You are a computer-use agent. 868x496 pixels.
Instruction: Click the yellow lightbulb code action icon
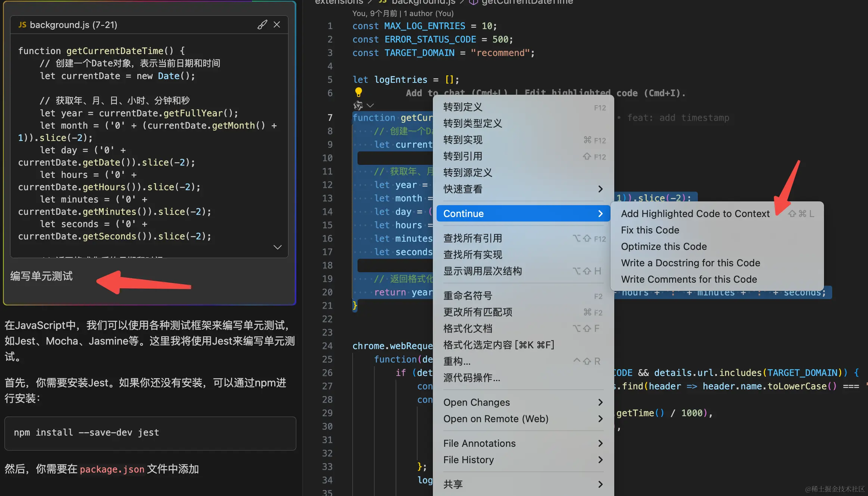[x=358, y=92]
